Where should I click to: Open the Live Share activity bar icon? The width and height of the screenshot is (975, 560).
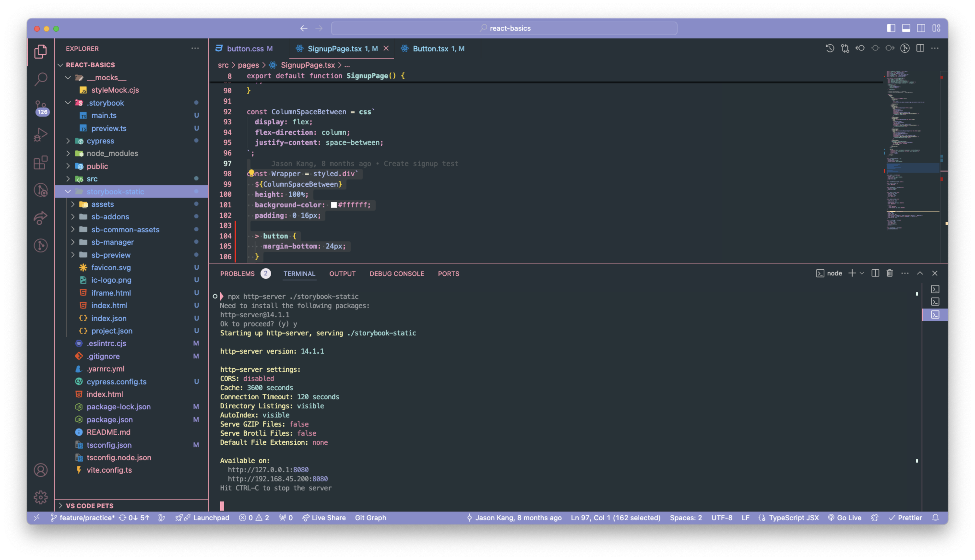(x=40, y=218)
